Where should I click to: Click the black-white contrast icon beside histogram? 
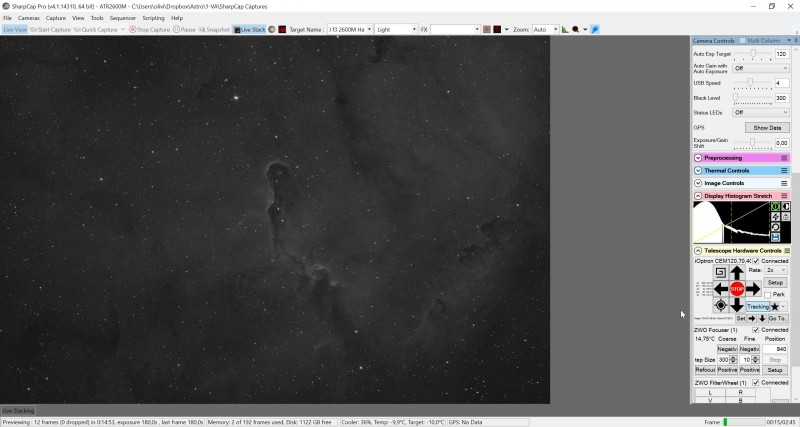tap(786, 207)
